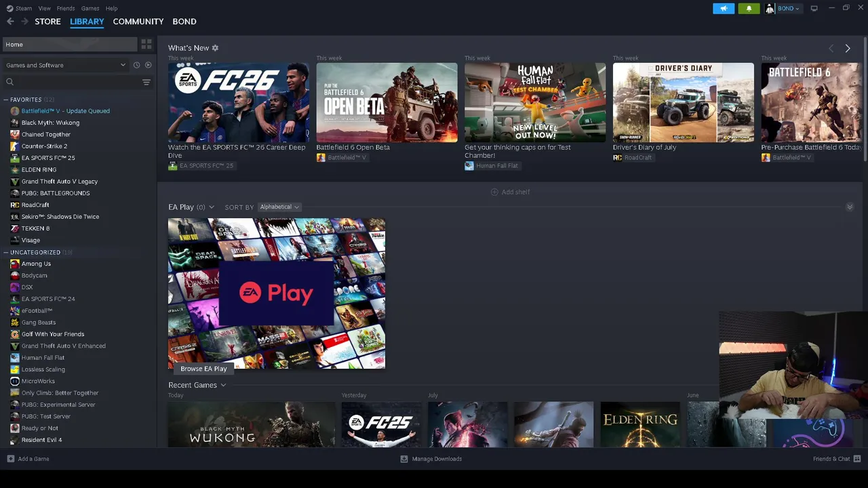The width and height of the screenshot is (868, 488).
Task: Click the forward navigation arrow
Action: pos(24,22)
